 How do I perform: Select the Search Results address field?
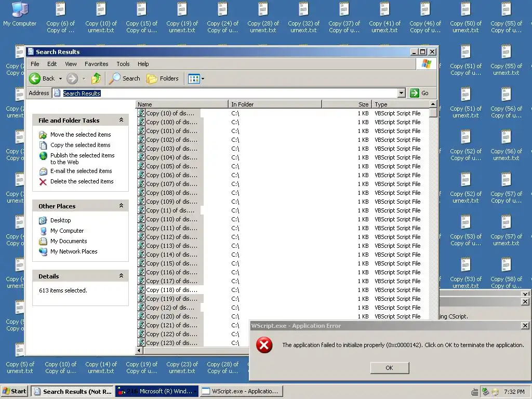[225, 93]
